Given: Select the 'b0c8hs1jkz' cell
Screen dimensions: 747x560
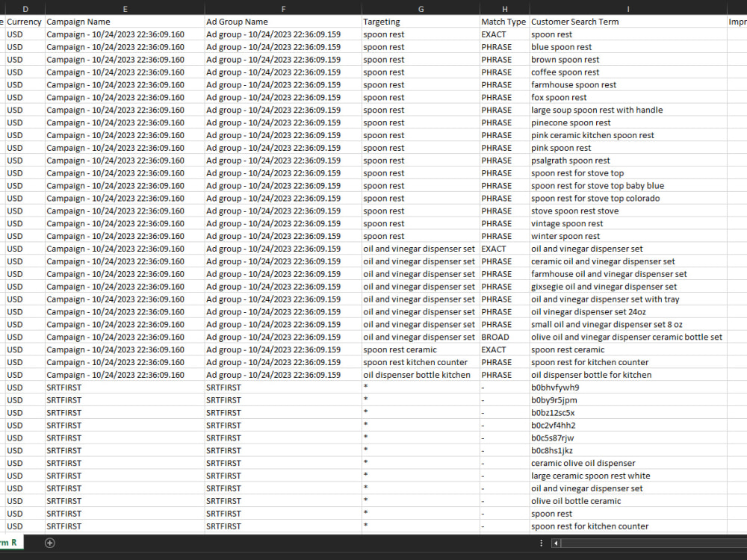Looking at the screenshot, I should click(628, 451).
